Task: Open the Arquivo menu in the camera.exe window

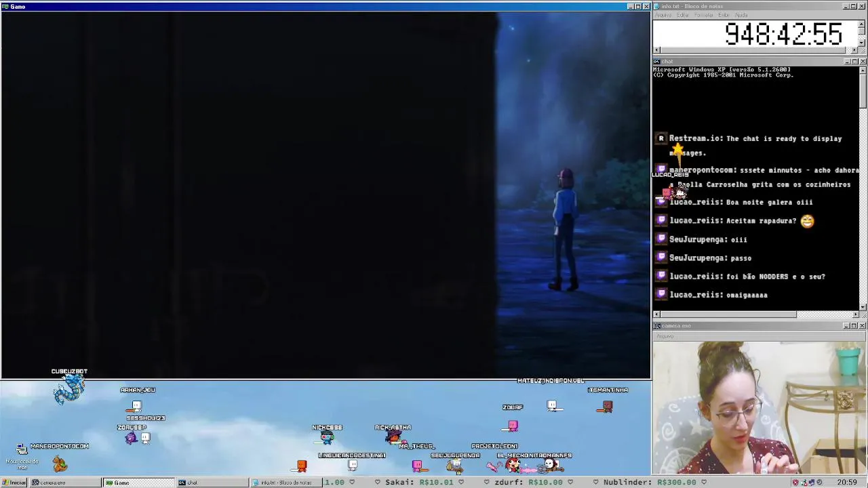Action: click(x=665, y=336)
